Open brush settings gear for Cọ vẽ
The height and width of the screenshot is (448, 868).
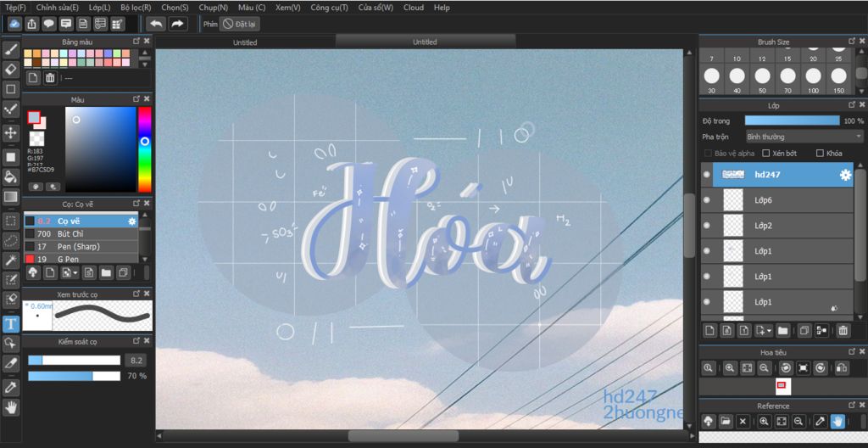click(x=131, y=221)
